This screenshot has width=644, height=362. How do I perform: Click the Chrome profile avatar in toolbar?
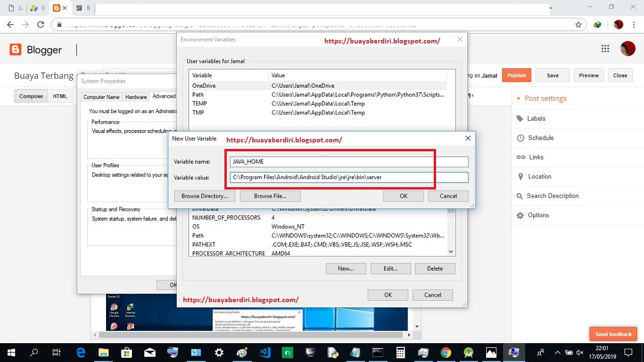(x=618, y=25)
